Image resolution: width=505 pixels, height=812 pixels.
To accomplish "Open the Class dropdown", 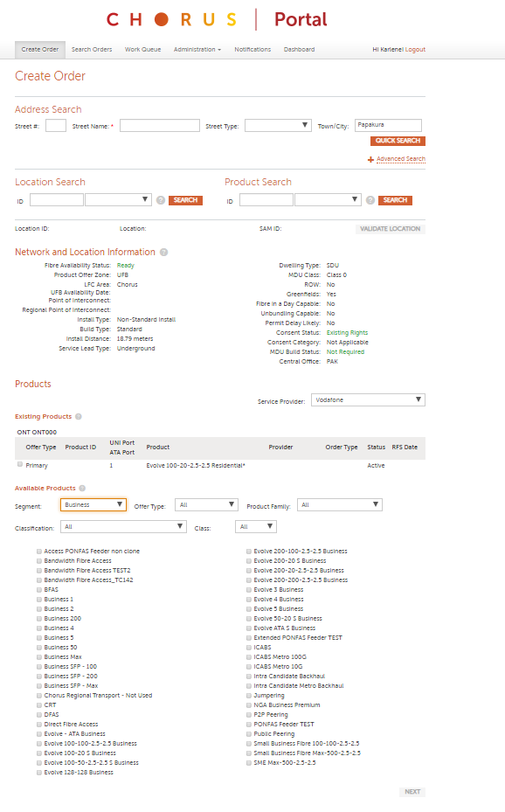I will coord(256,527).
